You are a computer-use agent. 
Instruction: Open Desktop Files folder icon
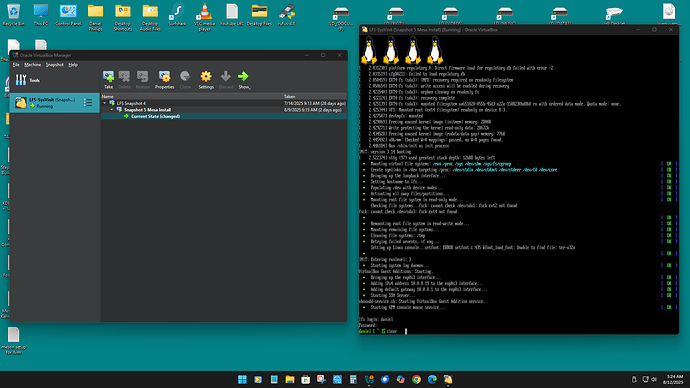[x=259, y=15]
